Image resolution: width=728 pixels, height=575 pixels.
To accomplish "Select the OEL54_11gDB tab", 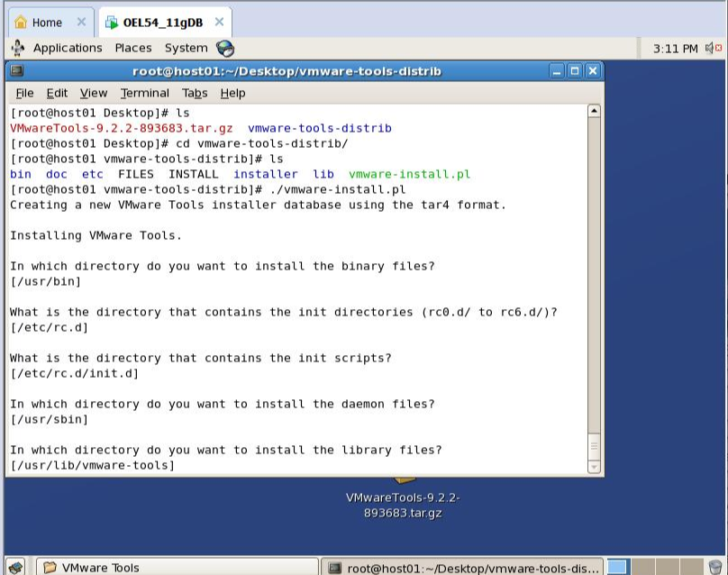I will pos(163,23).
